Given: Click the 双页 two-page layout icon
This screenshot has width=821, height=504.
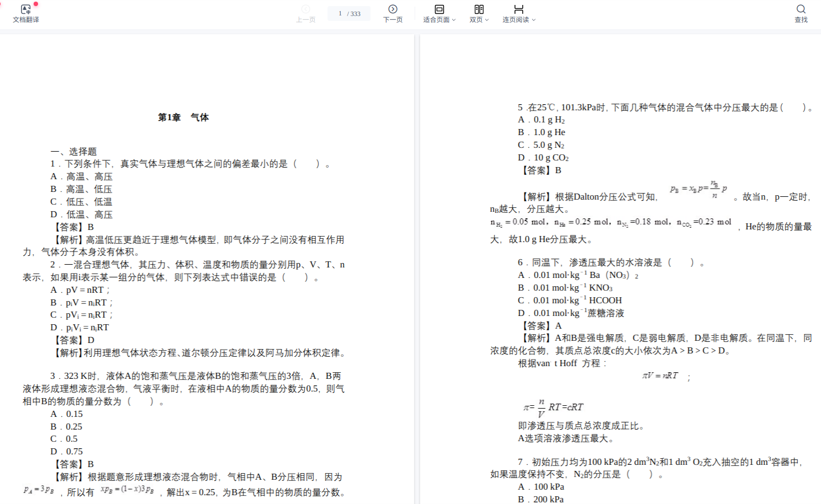Looking at the screenshot, I should click(x=479, y=9).
